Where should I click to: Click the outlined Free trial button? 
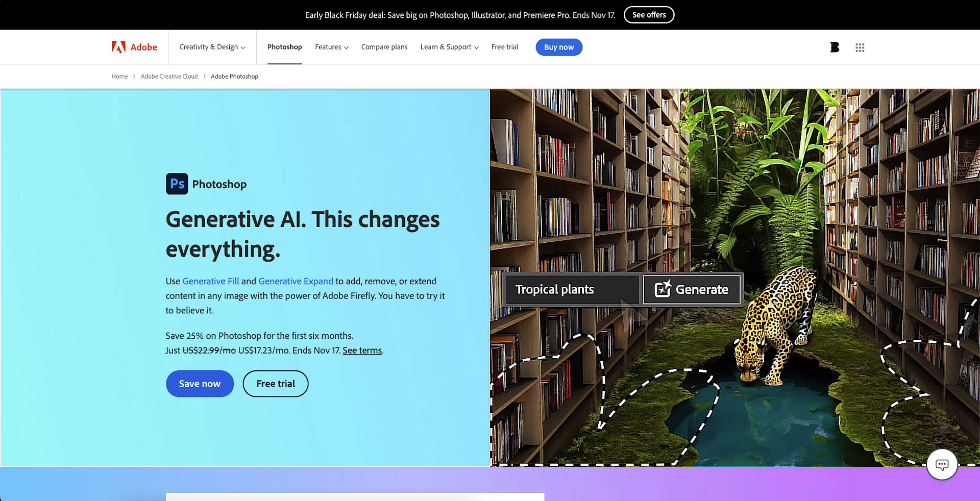click(x=276, y=384)
